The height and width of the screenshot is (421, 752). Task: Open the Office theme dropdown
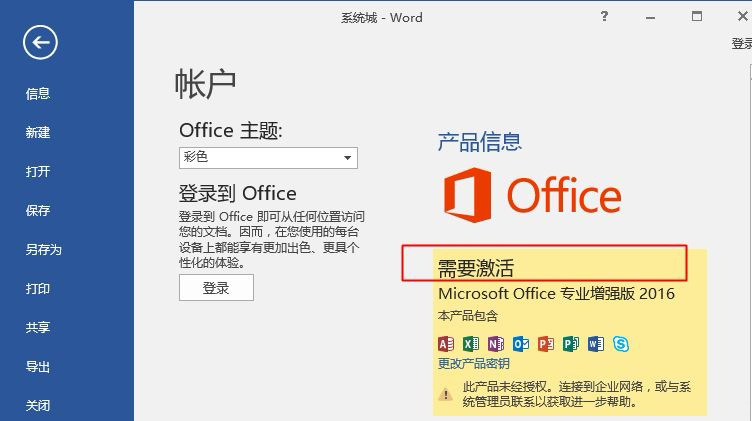click(x=268, y=158)
